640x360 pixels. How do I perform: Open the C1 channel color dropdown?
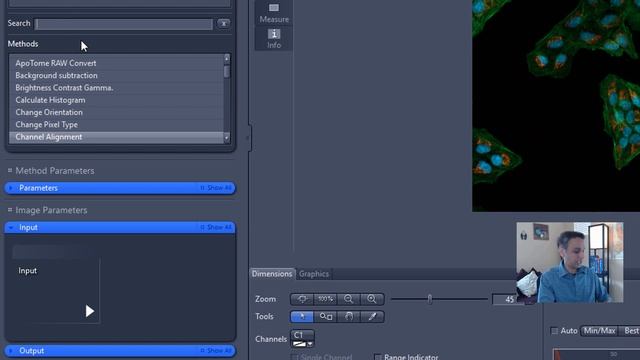point(310,344)
